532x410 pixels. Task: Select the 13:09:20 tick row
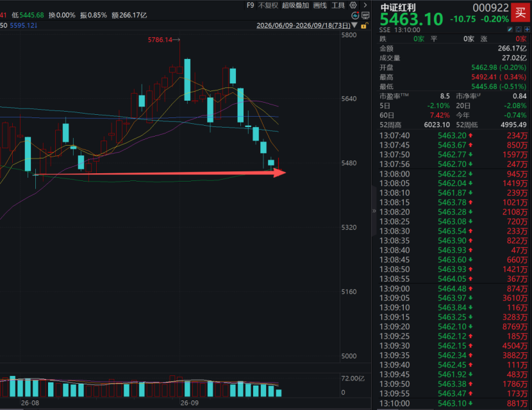453,327
